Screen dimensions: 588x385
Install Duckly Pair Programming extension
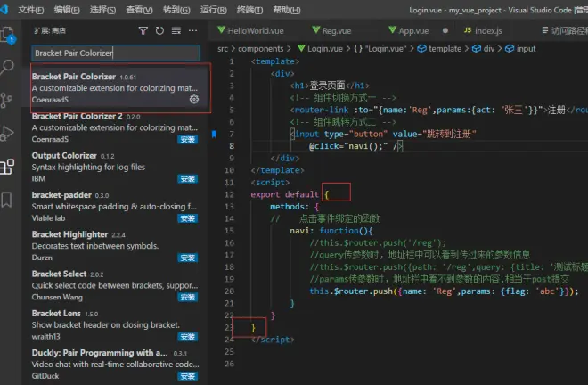(x=187, y=376)
